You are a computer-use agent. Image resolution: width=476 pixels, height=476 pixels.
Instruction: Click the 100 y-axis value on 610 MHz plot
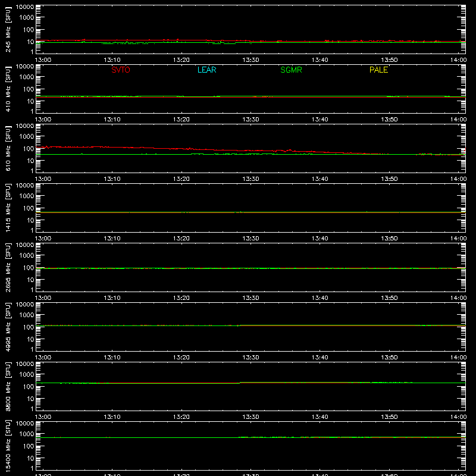tap(29, 148)
